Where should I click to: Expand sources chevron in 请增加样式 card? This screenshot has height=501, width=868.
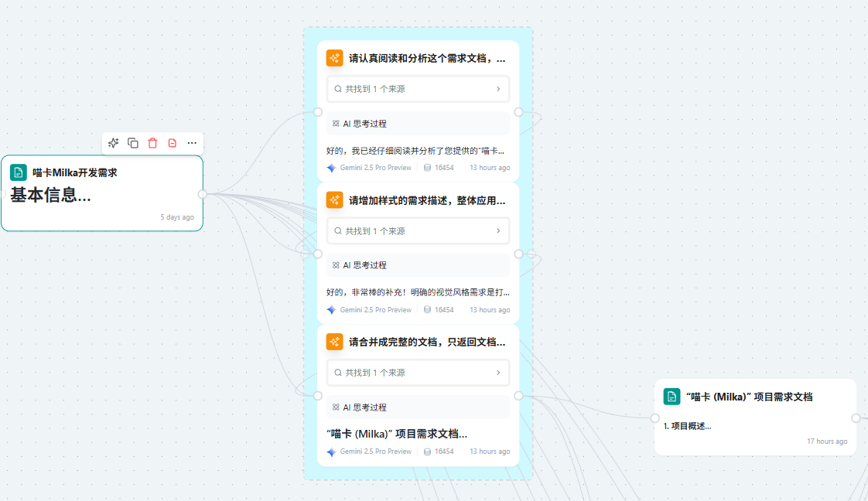(498, 231)
